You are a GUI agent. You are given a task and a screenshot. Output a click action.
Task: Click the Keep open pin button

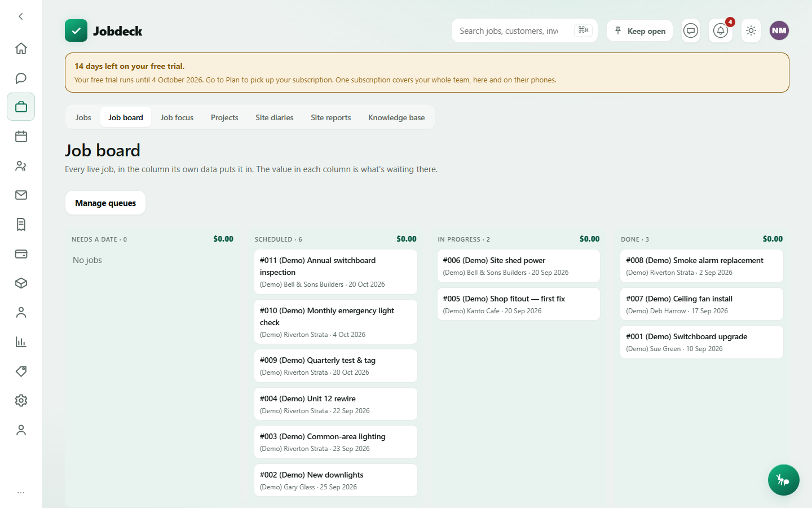pos(639,31)
